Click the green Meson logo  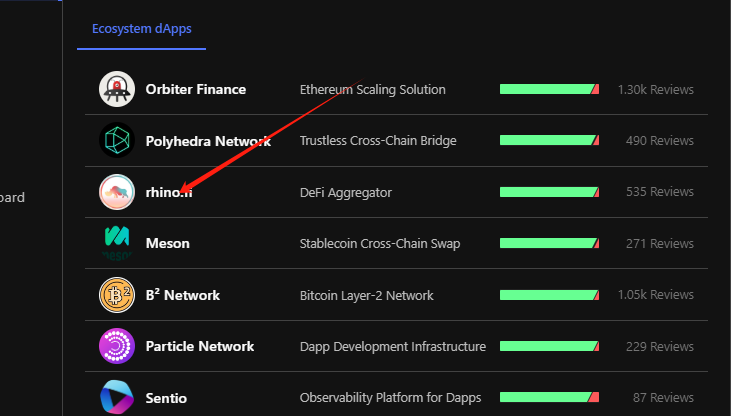[x=117, y=243]
